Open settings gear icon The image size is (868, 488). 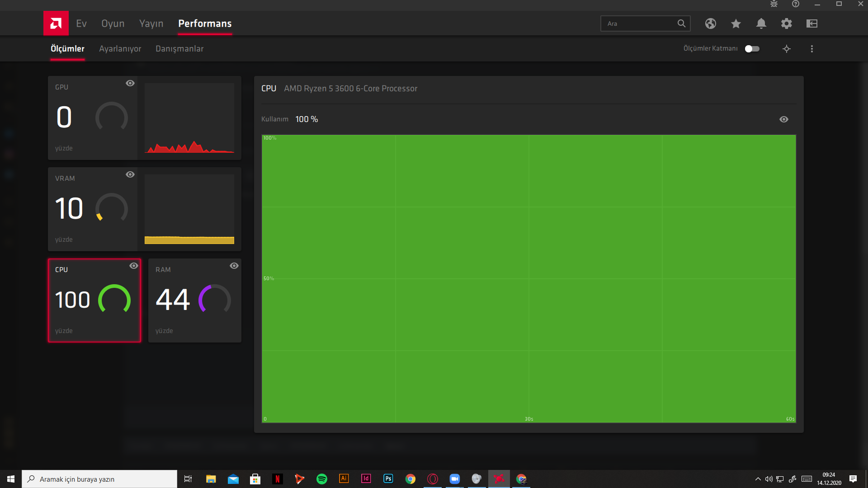pyautogui.click(x=787, y=23)
